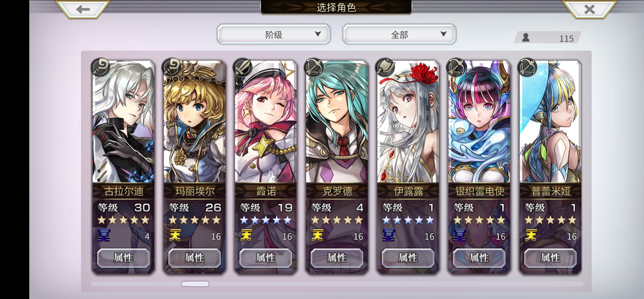Select the 克罗德 character portrait

coord(337,122)
